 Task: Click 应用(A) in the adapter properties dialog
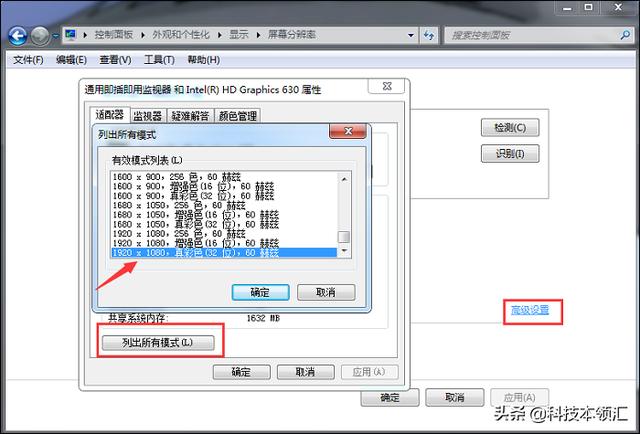tap(369, 372)
